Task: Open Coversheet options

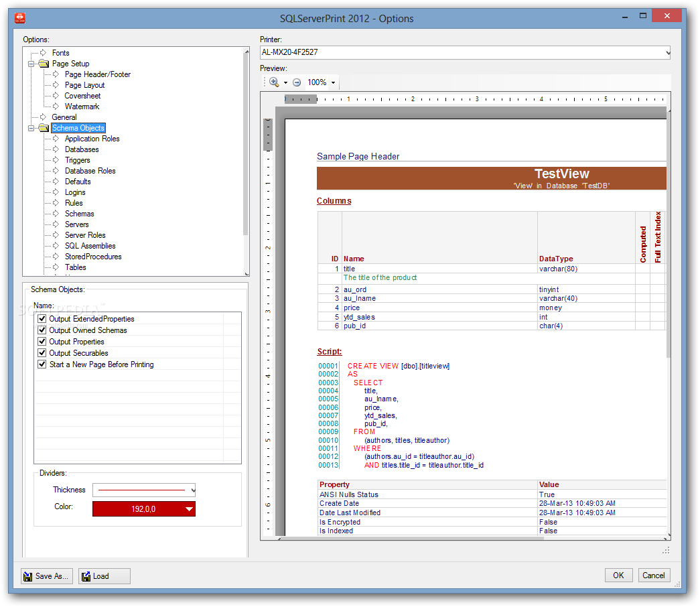Action: [82, 96]
